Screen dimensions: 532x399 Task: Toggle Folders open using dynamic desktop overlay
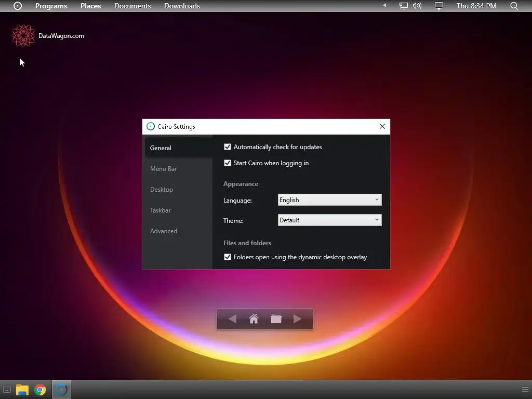[228, 257]
